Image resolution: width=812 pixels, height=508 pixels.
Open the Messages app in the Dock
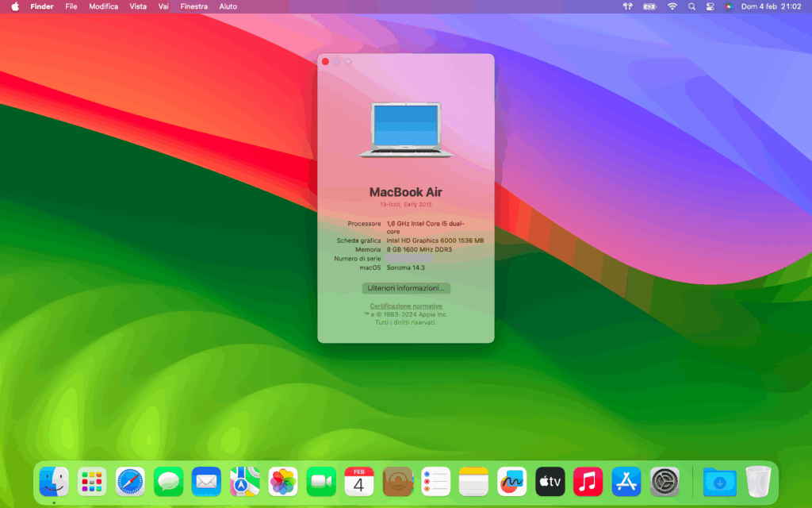point(168,482)
